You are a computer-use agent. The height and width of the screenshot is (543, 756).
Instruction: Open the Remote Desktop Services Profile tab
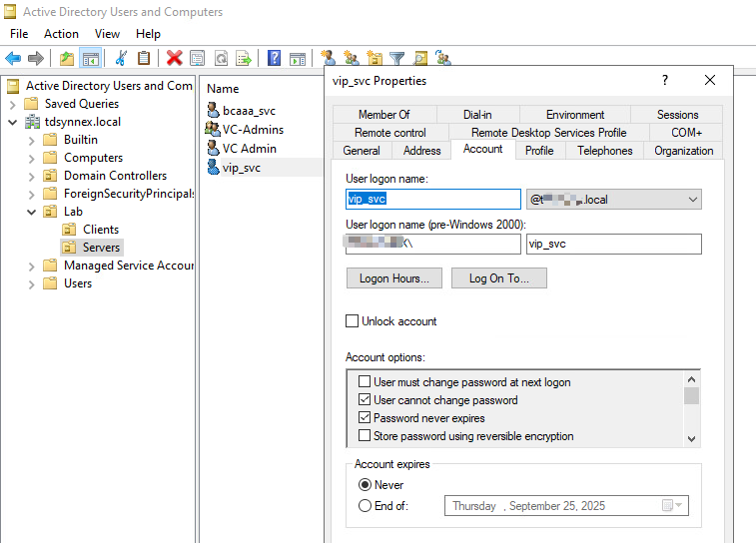pos(548,132)
